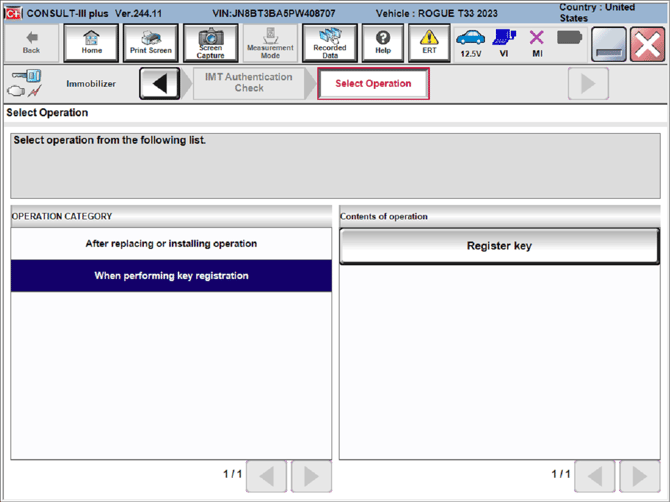Click the Measurement Mode button

point(270,43)
